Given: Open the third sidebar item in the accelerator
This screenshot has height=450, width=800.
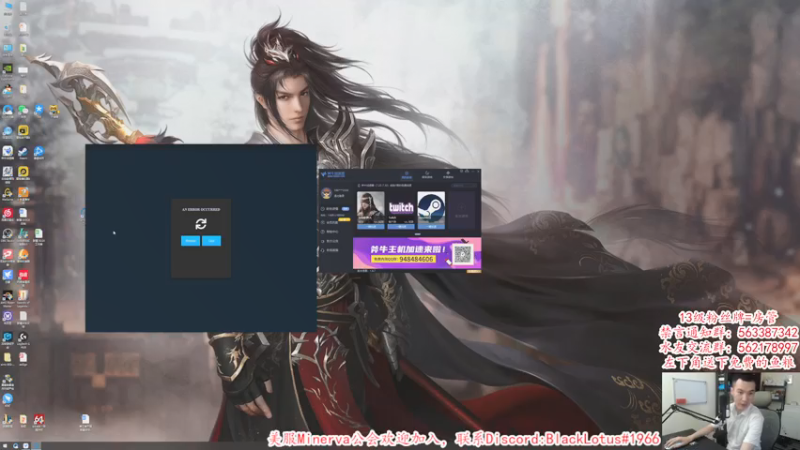Looking at the screenshot, I should 332,232.
